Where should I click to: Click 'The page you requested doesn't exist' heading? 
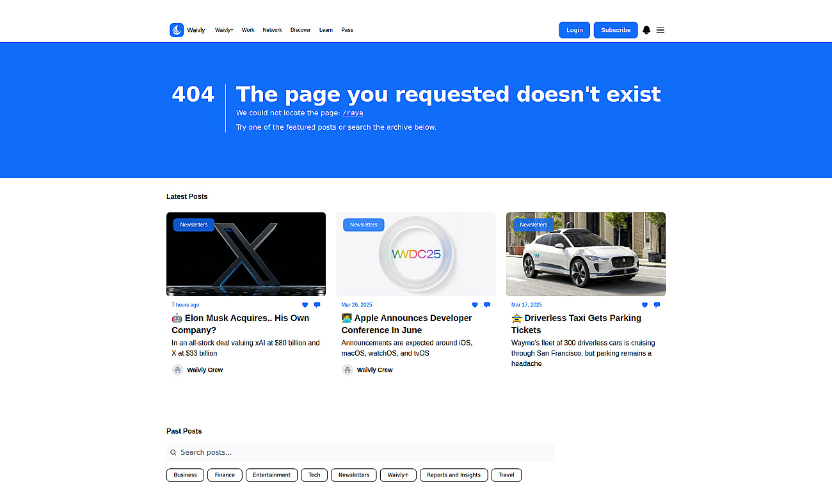click(448, 94)
